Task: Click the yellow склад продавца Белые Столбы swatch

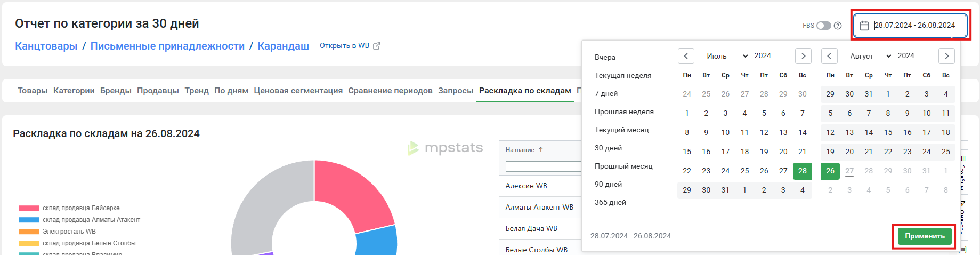Action: 29,243
